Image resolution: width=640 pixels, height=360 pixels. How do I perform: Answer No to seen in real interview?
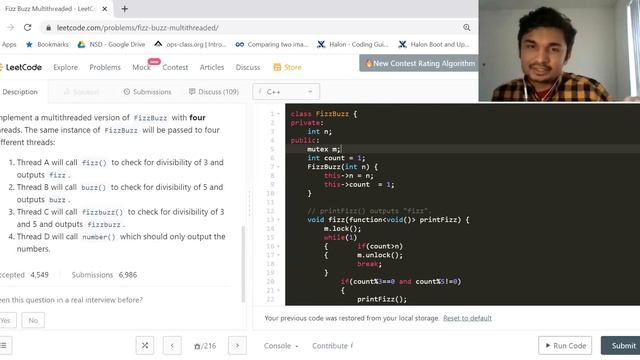click(x=33, y=320)
